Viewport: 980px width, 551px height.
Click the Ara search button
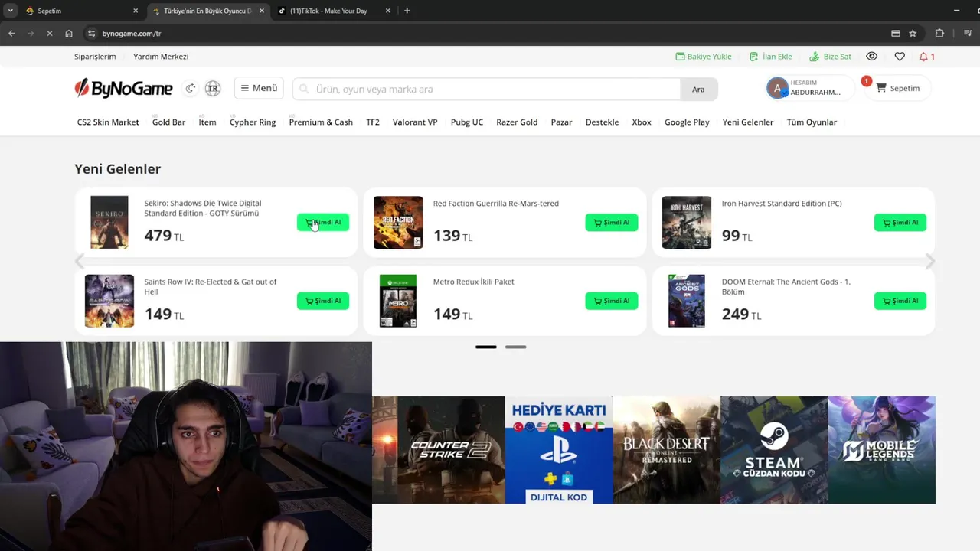698,89
